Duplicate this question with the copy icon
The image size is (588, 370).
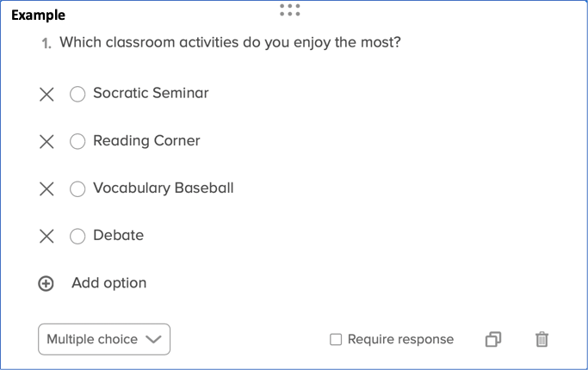493,340
